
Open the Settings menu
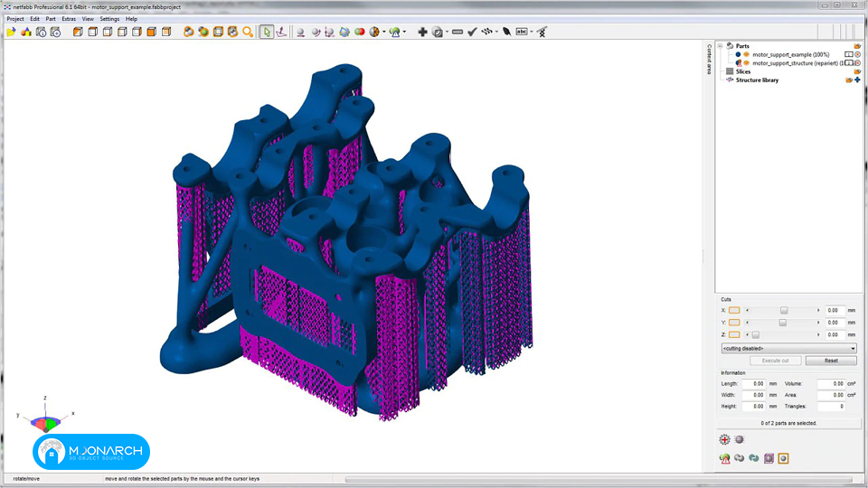click(109, 19)
